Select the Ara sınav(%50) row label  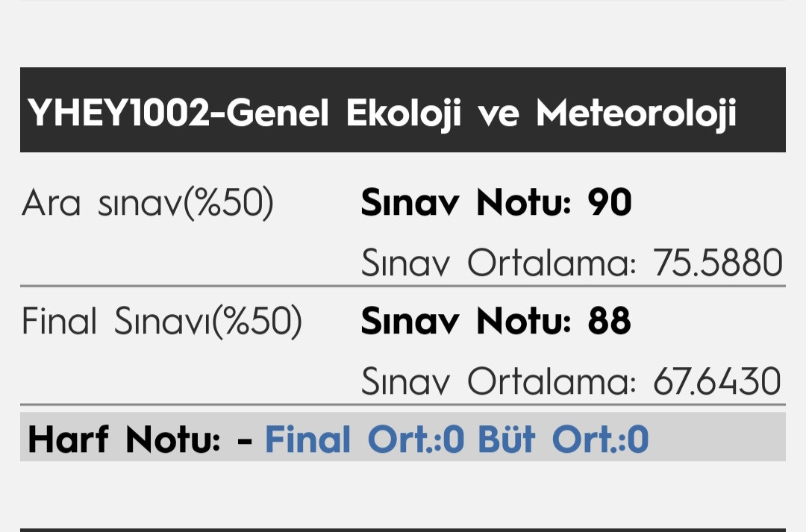148,203
